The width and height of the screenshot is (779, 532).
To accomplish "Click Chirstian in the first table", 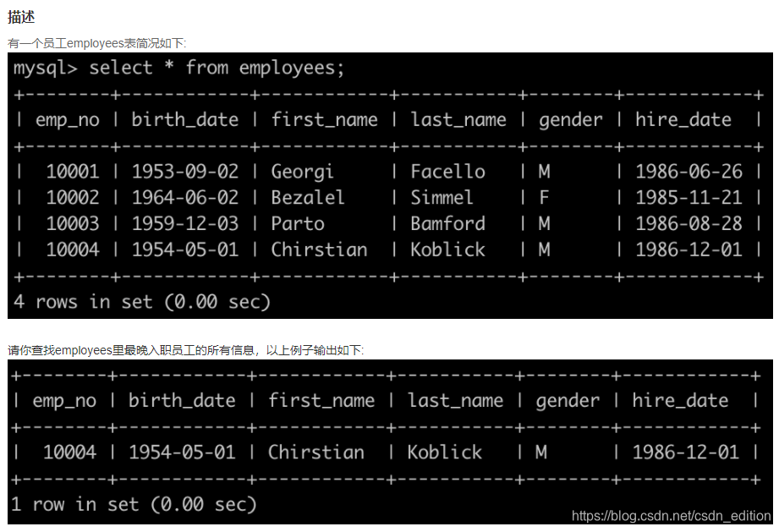I will (x=319, y=250).
